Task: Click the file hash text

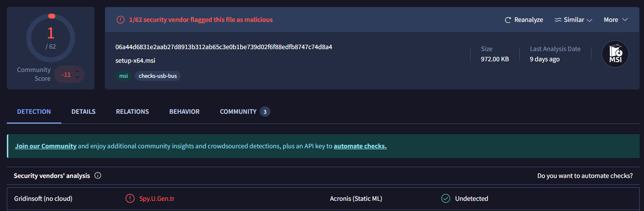Action: (224, 47)
